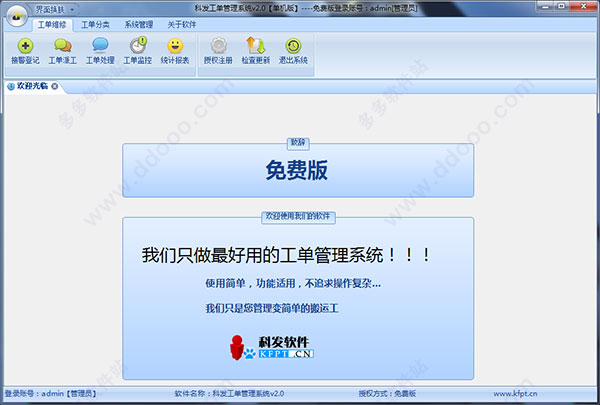600x405 pixels.
Task: Open the 关于软件 ribbon tab
Action: (182, 25)
